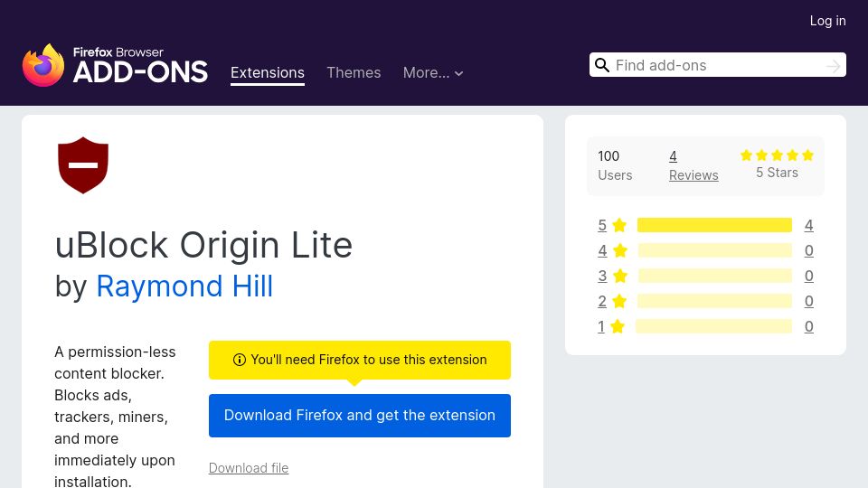Screen dimensions: 868x488
Task: Expand the More... menu
Action: pos(433,72)
